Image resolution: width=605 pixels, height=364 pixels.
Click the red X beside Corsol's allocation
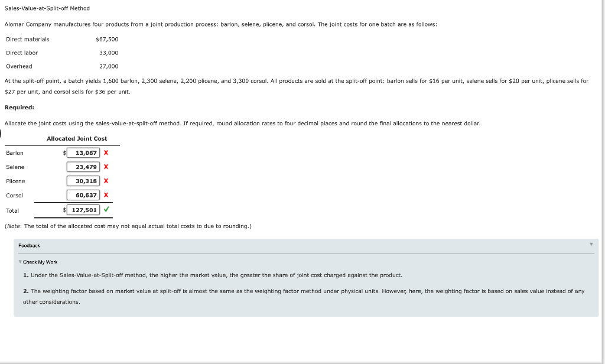pyautogui.click(x=106, y=195)
